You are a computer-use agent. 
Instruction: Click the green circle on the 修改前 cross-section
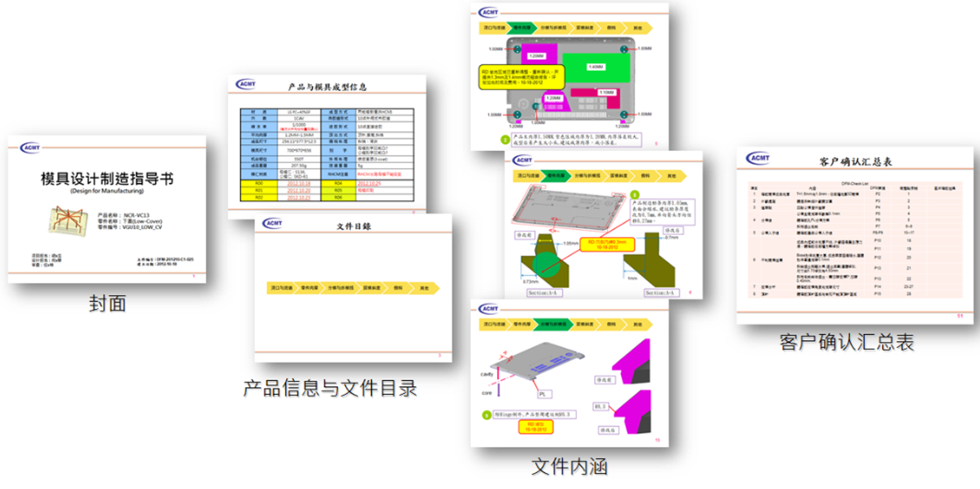(x=547, y=264)
